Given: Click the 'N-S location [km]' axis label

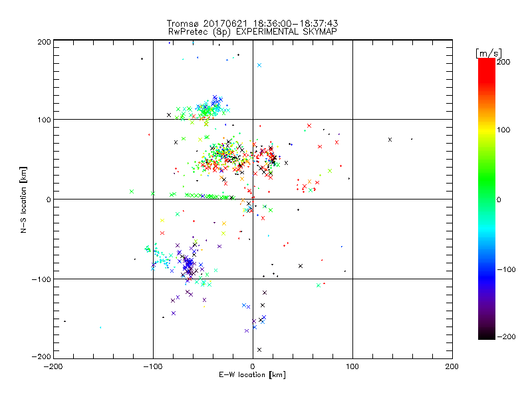Looking at the screenshot, I should (x=23, y=199).
